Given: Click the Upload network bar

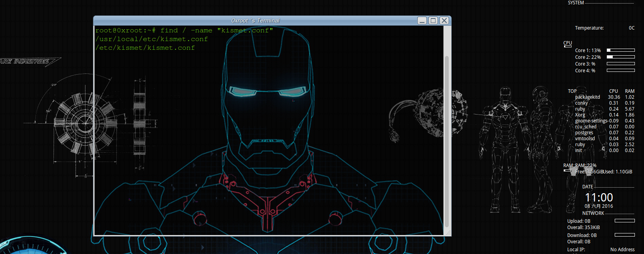Looking at the screenshot, I should (625, 221).
